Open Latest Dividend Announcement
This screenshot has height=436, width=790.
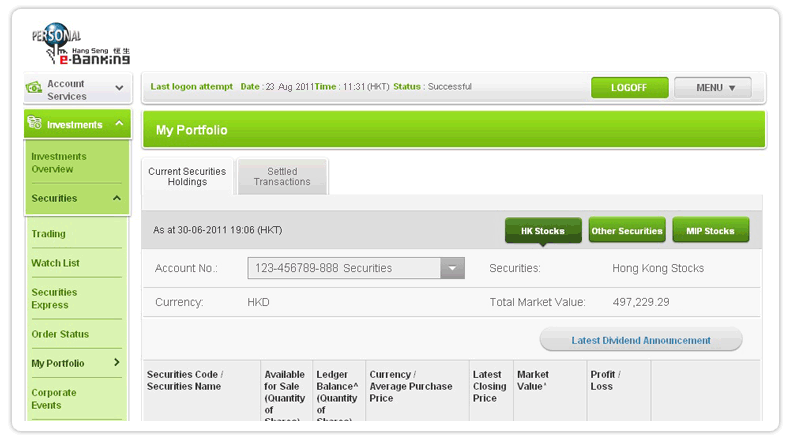pyautogui.click(x=641, y=340)
